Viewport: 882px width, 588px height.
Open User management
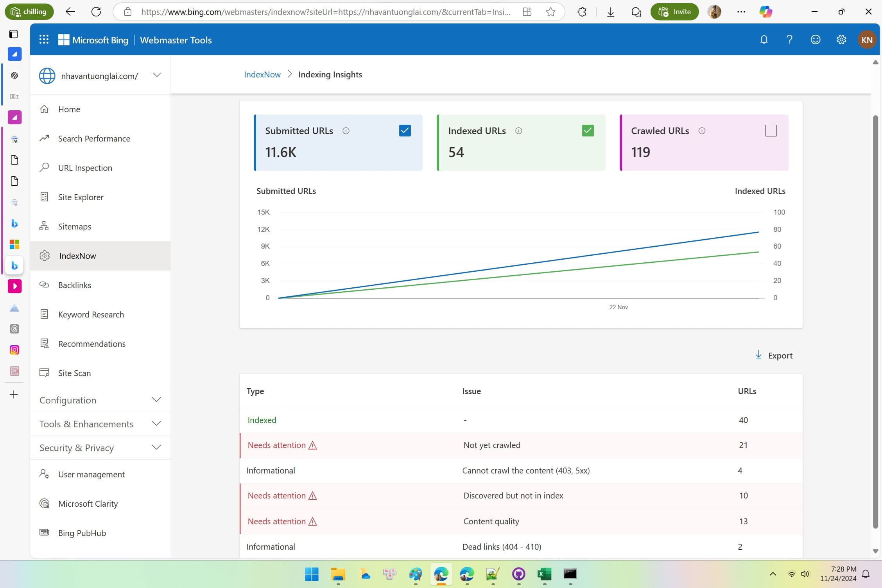(x=100, y=474)
